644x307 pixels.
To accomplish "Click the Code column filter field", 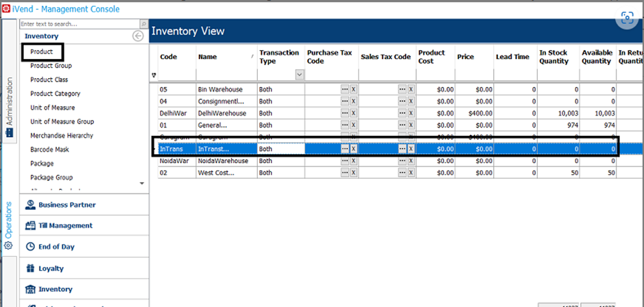I will point(177,75).
